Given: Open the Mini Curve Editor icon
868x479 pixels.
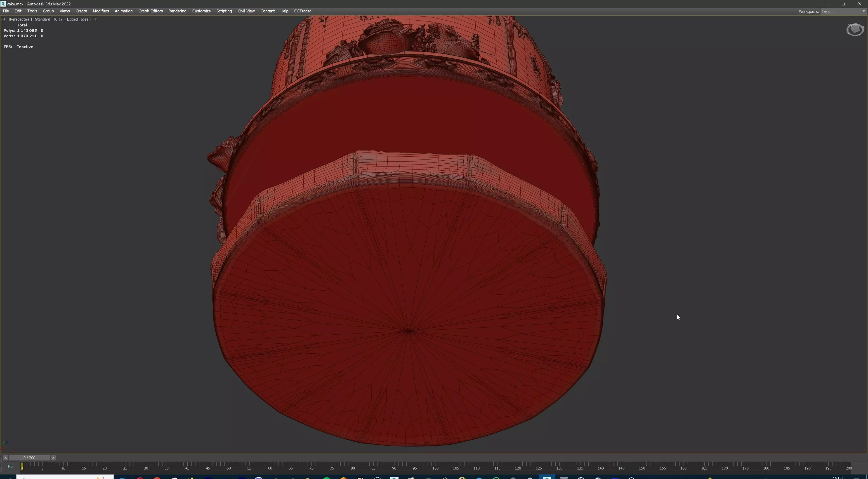Looking at the screenshot, I should (x=10, y=467).
